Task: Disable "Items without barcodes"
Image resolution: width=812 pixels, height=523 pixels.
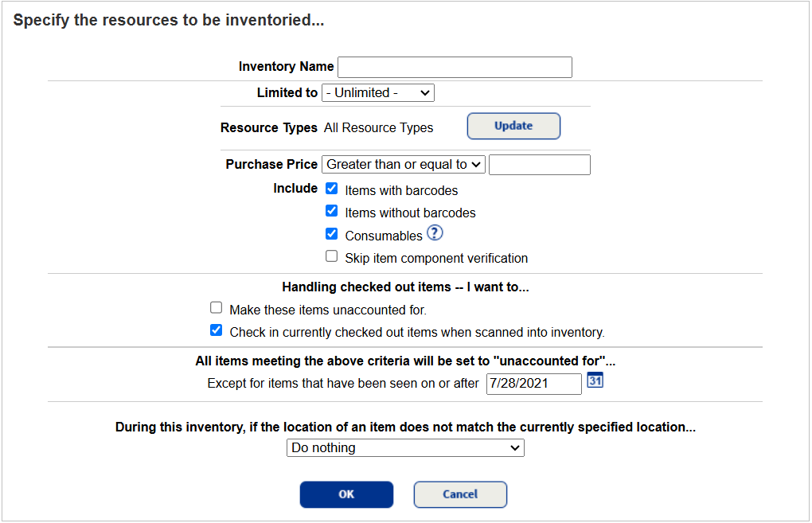Action: (331, 210)
